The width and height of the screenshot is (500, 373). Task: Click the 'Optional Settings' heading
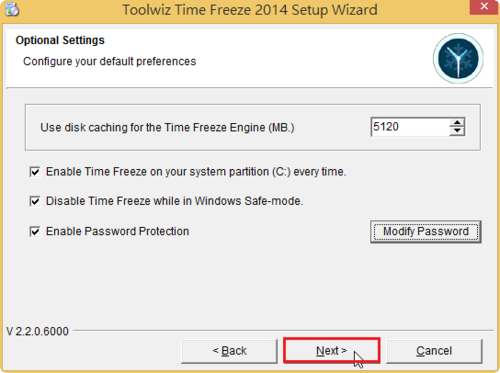click(x=60, y=40)
